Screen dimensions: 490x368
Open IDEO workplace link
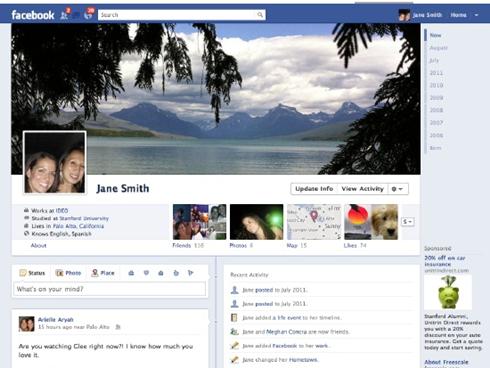point(62,211)
